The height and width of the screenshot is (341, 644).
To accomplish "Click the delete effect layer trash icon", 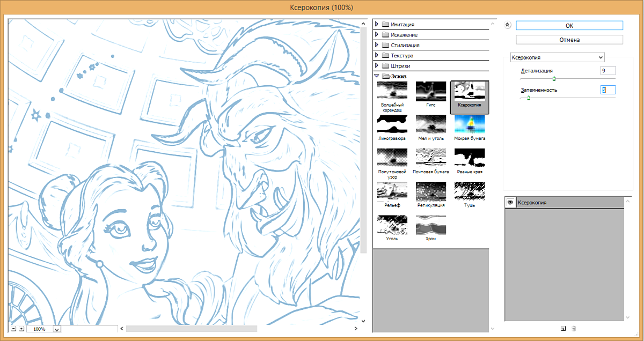I will 574,328.
